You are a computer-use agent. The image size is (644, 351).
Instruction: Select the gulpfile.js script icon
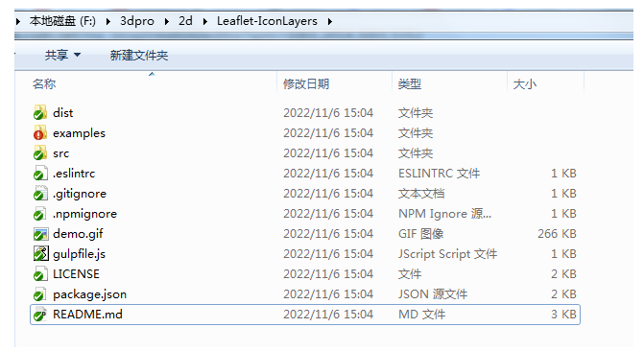(x=40, y=253)
